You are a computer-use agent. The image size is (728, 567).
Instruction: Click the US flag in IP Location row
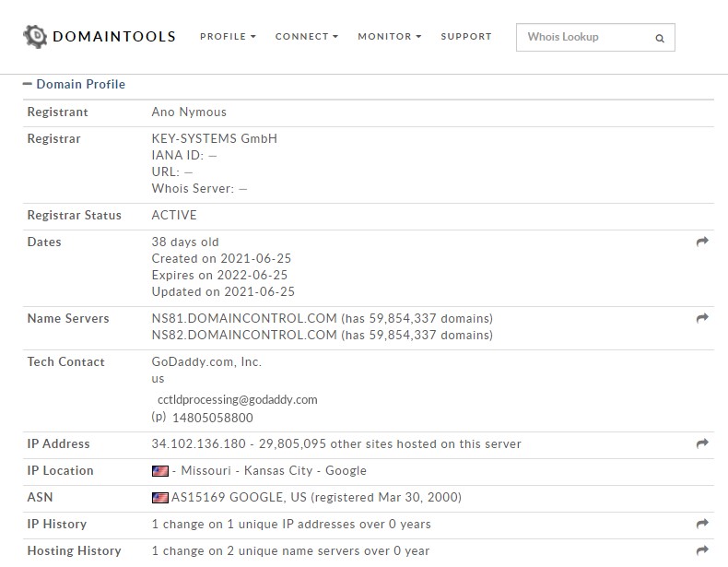tap(160, 471)
